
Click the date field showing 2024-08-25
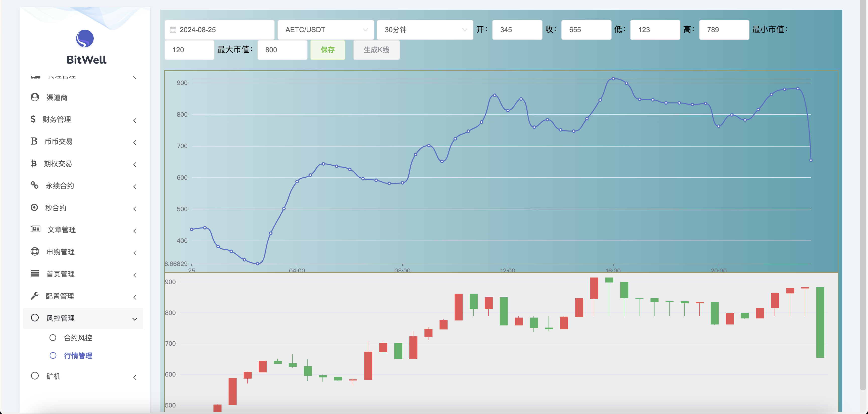pos(219,30)
